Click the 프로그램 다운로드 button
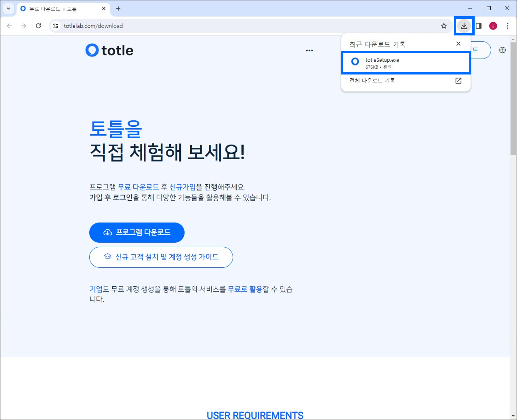517x420 pixels. point(137,232)
